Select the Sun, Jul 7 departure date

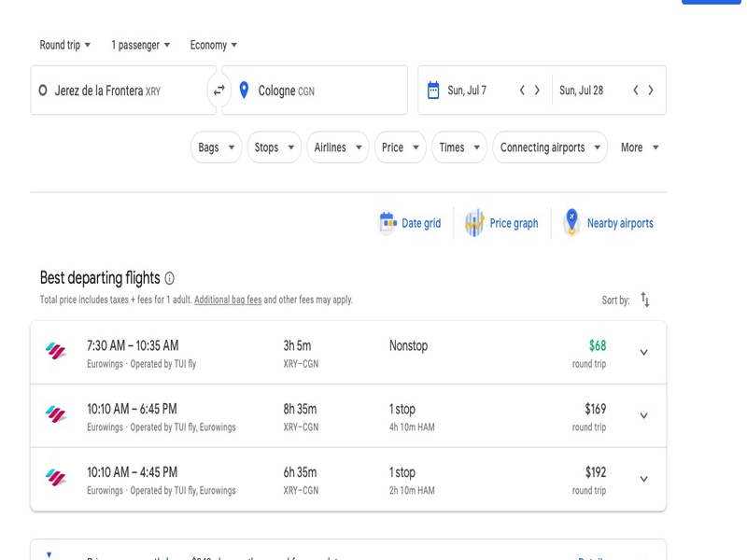(x=467, y=90)
